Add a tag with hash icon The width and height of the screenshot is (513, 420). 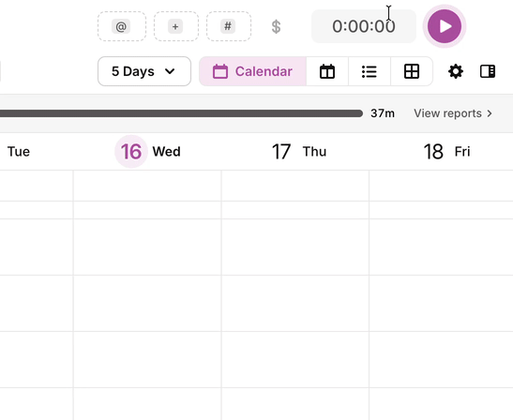tap(229, 26)
